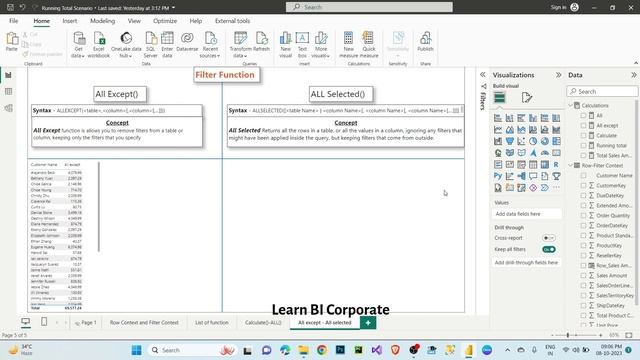The image size is (640, 360).
Task: Select the Azure map visual
Action: pos(533,153)
